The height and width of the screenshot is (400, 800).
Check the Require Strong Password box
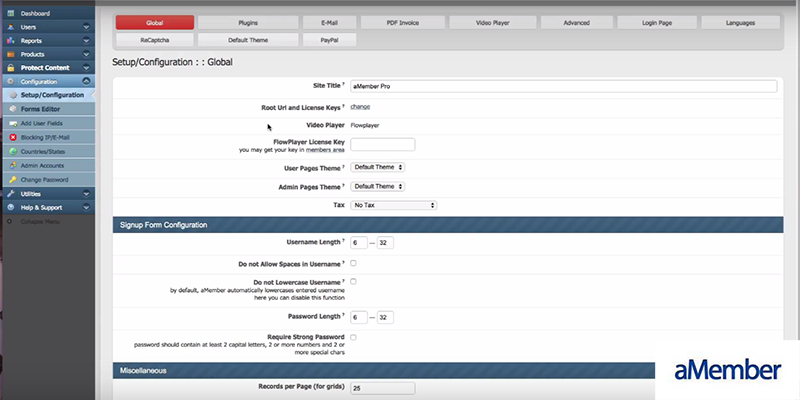pyautogui.click(x=354, y=337)
